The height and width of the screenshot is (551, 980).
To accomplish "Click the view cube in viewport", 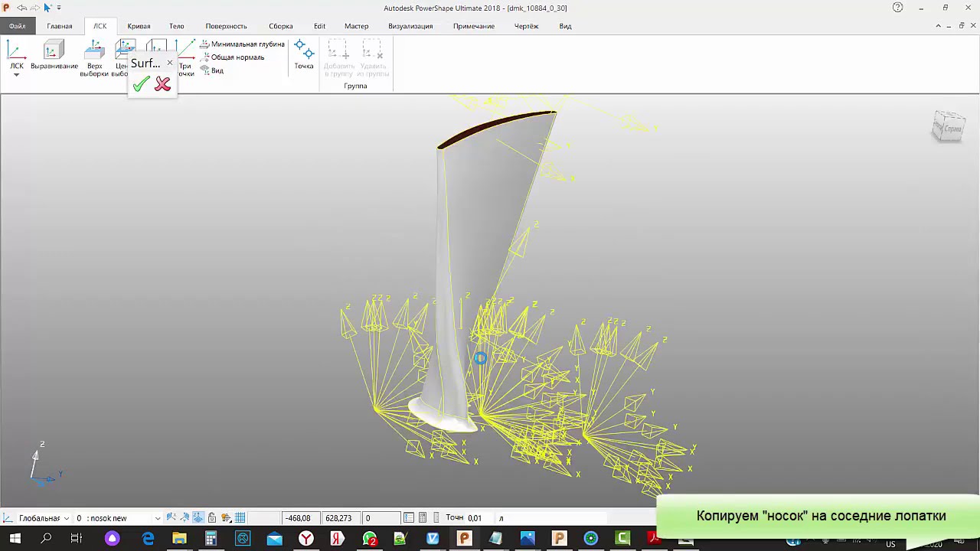I will pos(949,127).
